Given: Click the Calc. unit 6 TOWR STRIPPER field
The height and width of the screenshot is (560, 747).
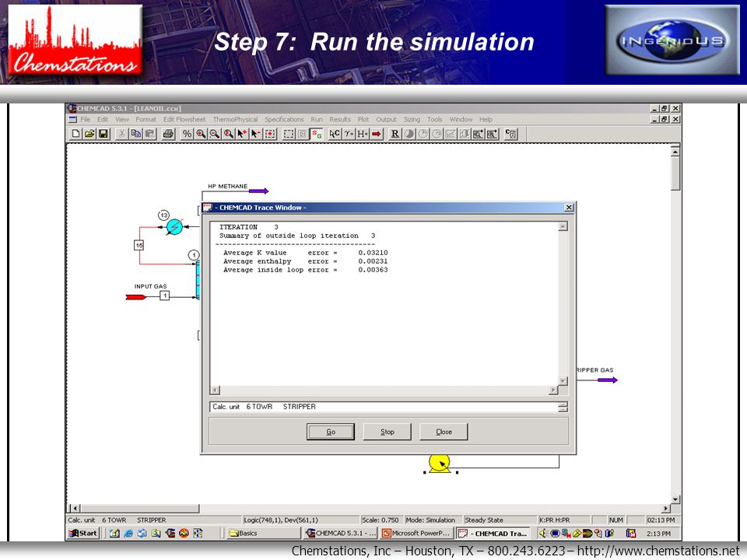Looking at the screenshot, I should 384,407.
